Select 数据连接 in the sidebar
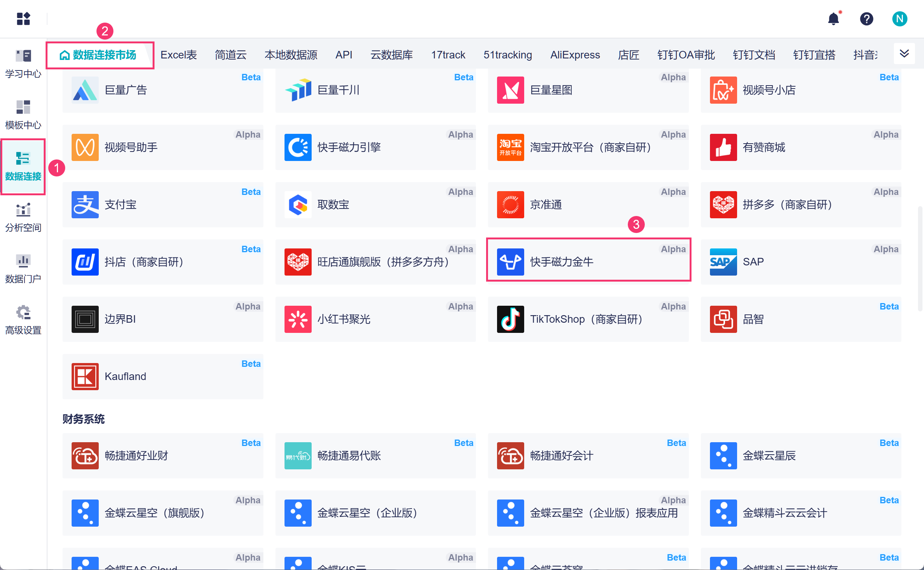 click(23, 166)
